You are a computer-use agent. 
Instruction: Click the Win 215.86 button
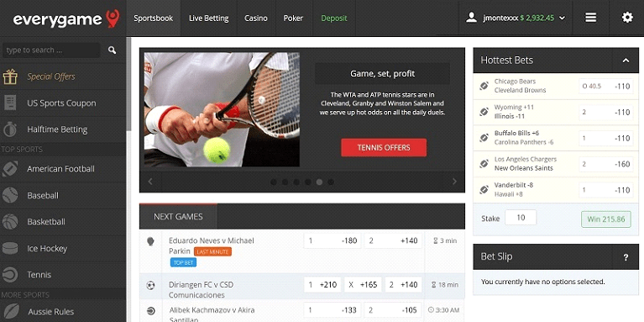point(606,219)
